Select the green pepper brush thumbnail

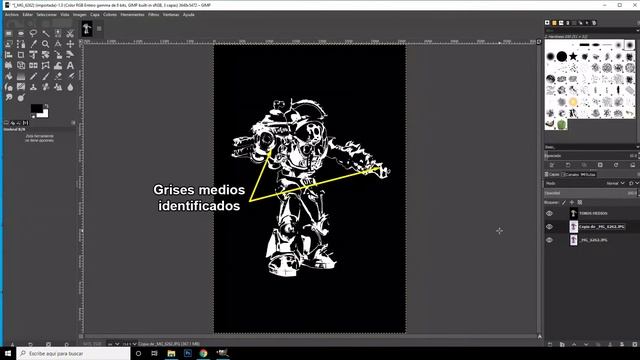[x=562, y=124]
